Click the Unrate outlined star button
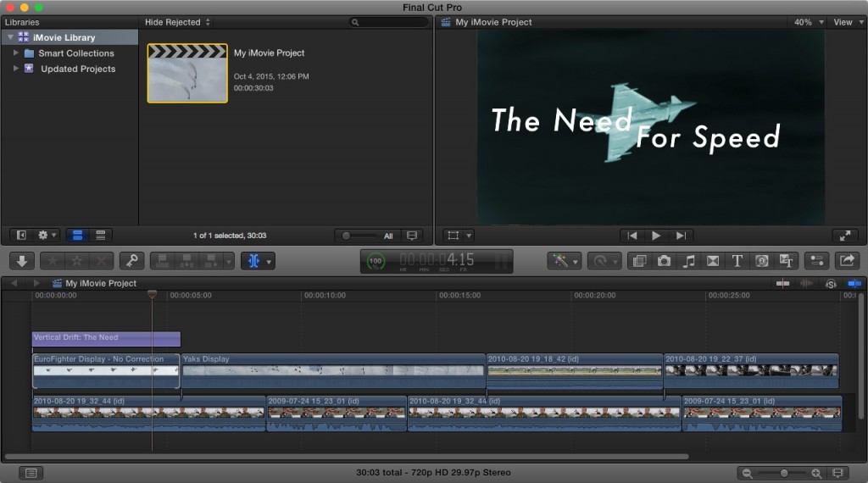This screenshot has width=868, height=483. click(x=77, y=261)
